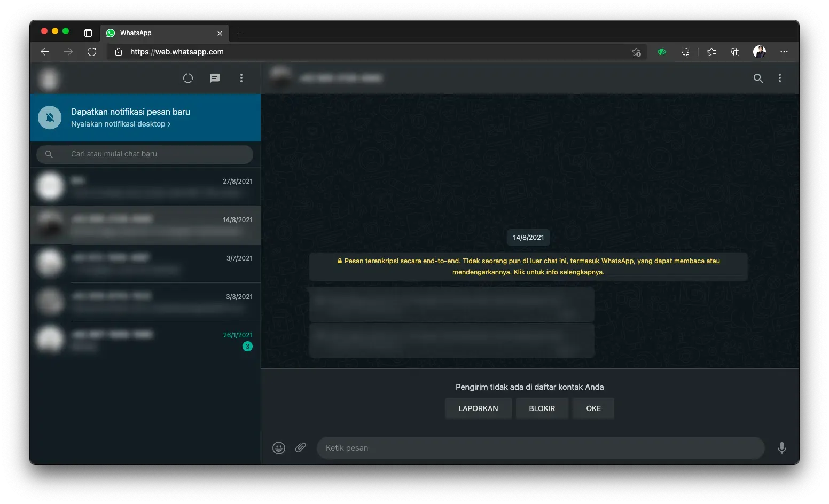This screenshot has height=504, width=829.
Task: Dismiss the prompt with the OKE button
Action: point(593,408)
